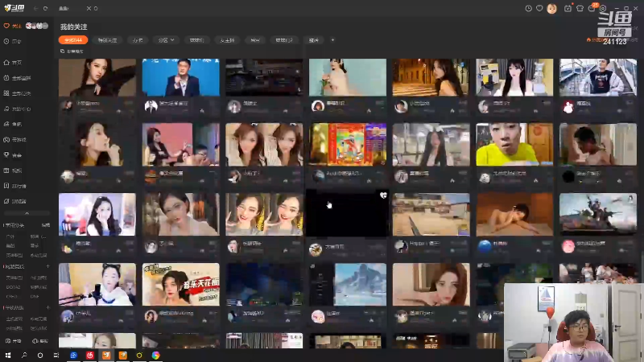Open the cat-ear streamer thumbnail in the fourth row
The height and width of the screenshot is (362, 644).
(x=97, y=285)
